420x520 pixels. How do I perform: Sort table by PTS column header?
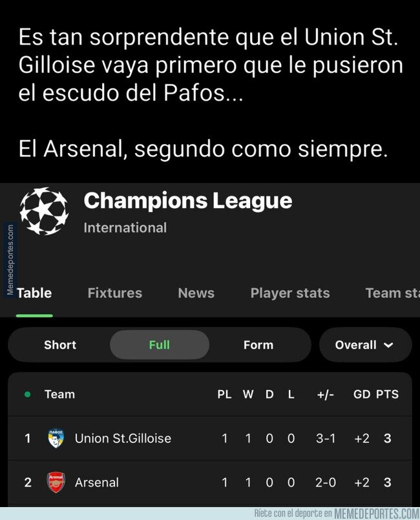coord(387,395)
